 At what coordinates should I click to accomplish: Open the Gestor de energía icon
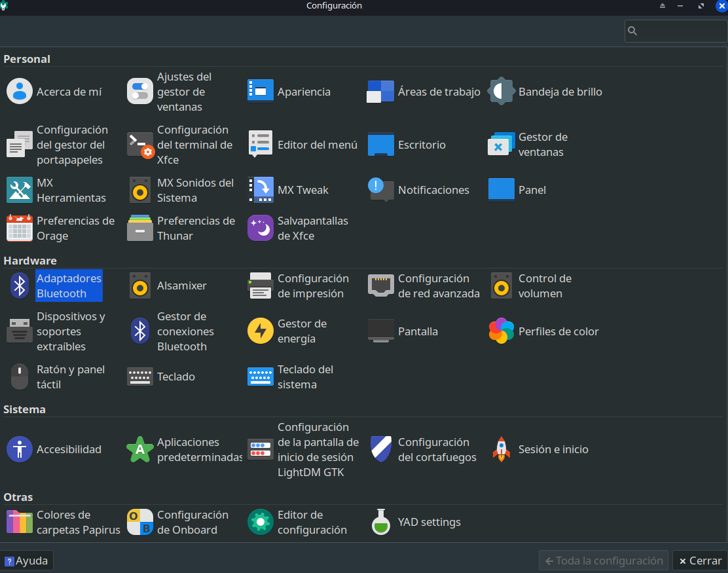[261, 331]
